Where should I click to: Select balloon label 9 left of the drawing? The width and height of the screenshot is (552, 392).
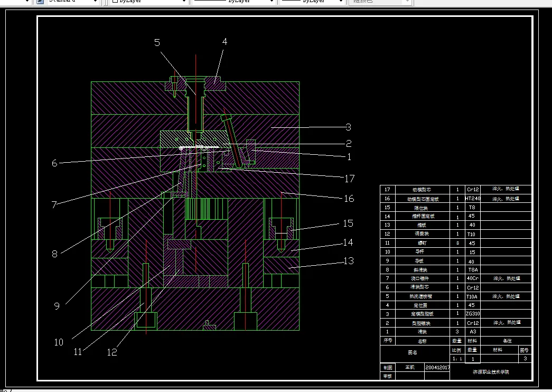click(x=57, y=306)
